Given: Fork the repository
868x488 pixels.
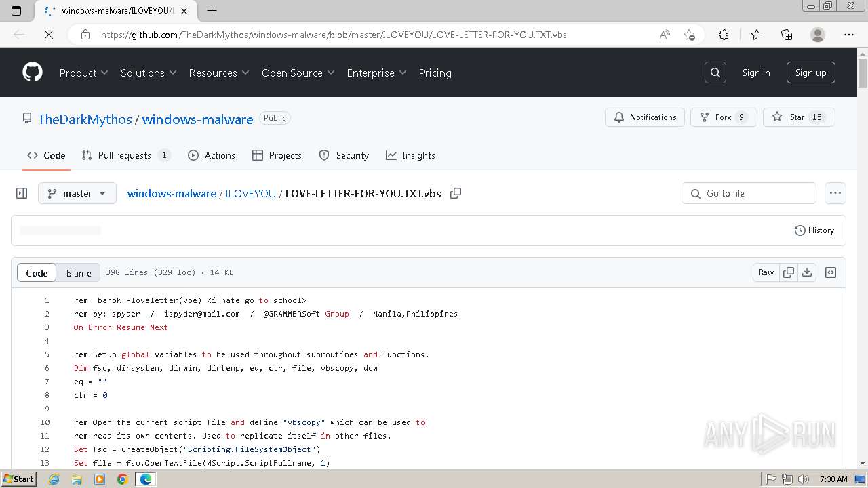Looking at the screenshot, I should click(x=724, y=117).
